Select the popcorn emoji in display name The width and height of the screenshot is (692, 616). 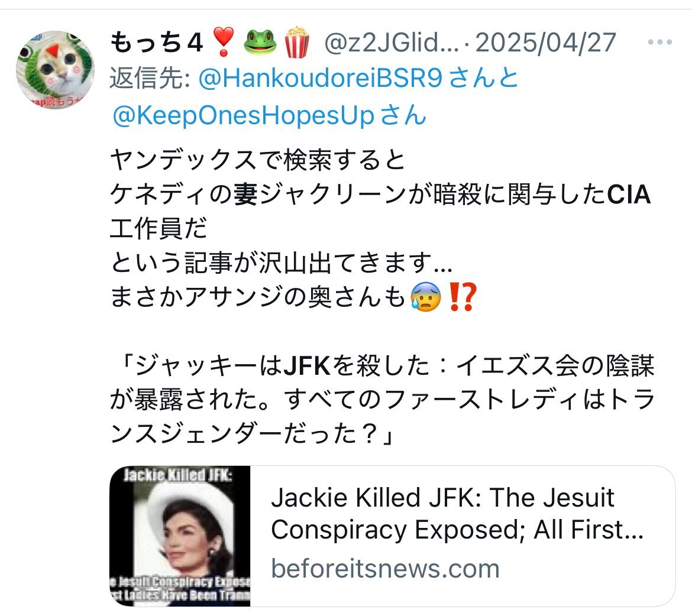click(x=296, y=42)
